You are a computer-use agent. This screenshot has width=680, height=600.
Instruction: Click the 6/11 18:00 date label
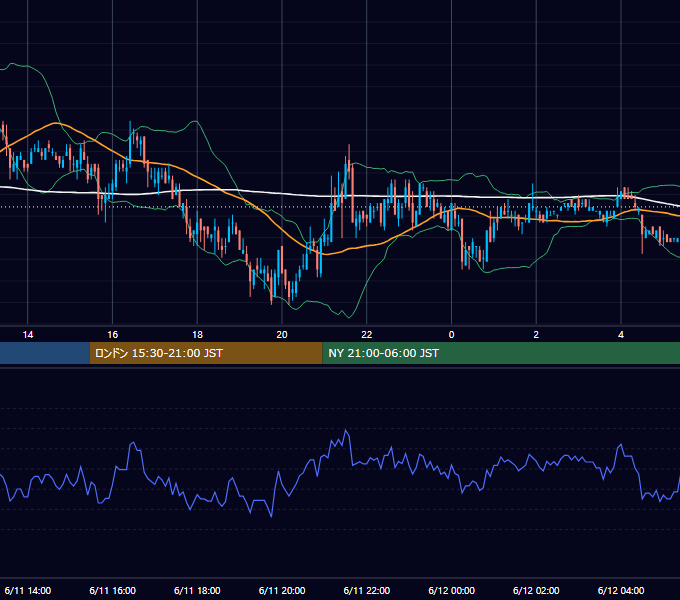click(x=197, y=590)
